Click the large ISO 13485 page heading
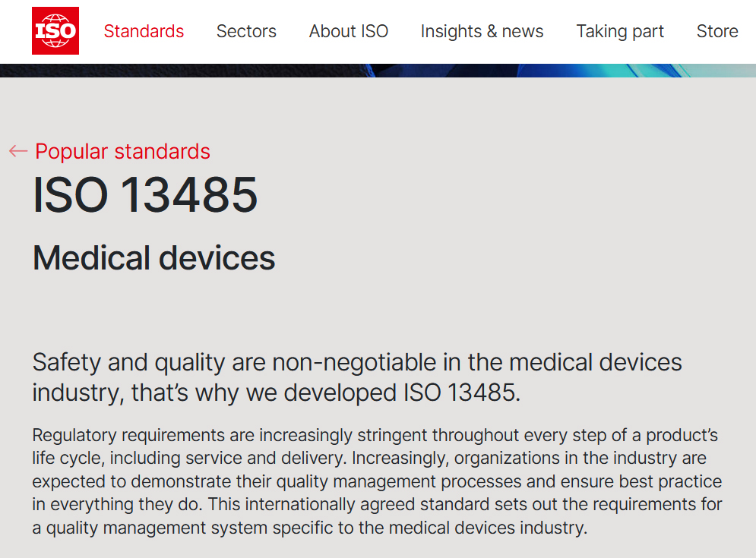 pyautogui.click(x=145, y=195)
